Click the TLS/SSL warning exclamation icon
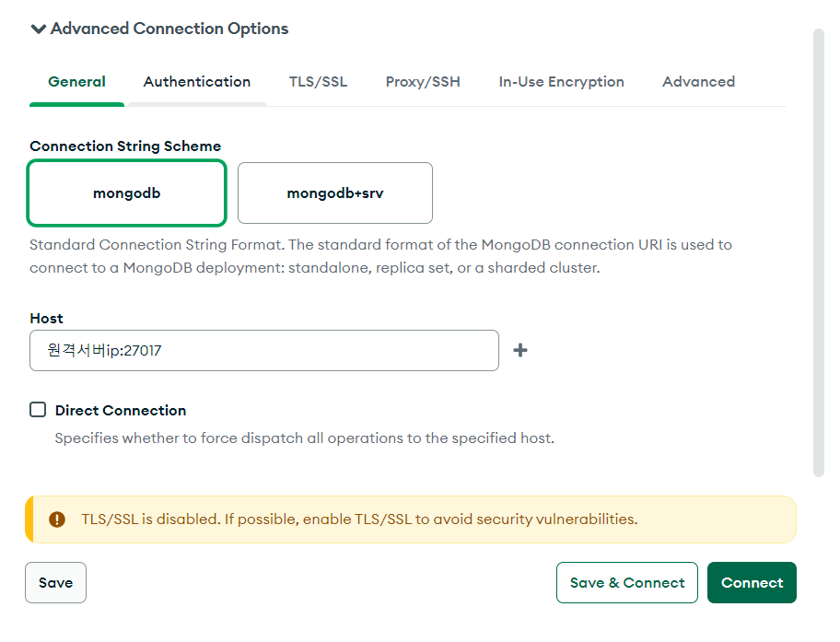840x642 pixels. tap(57, 519)
